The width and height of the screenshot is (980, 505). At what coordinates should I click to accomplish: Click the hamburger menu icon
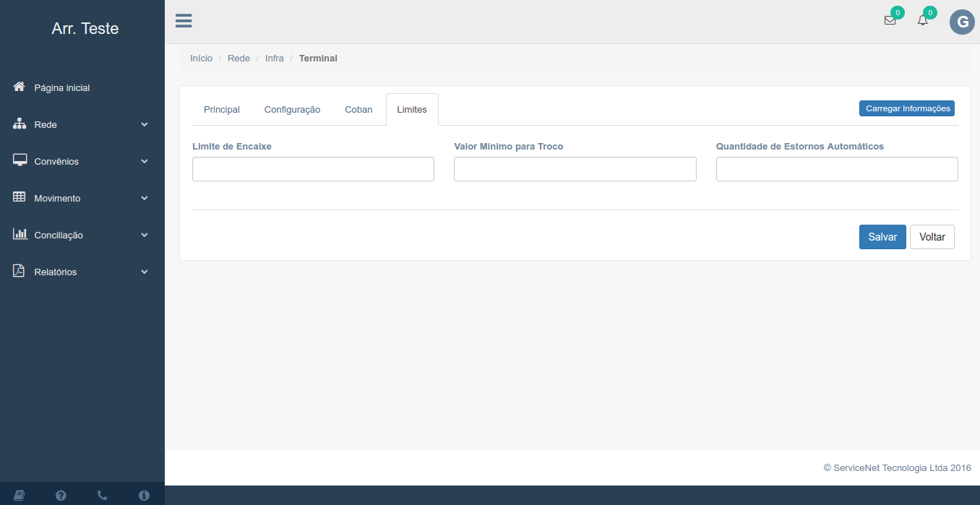tap(184, 20)
